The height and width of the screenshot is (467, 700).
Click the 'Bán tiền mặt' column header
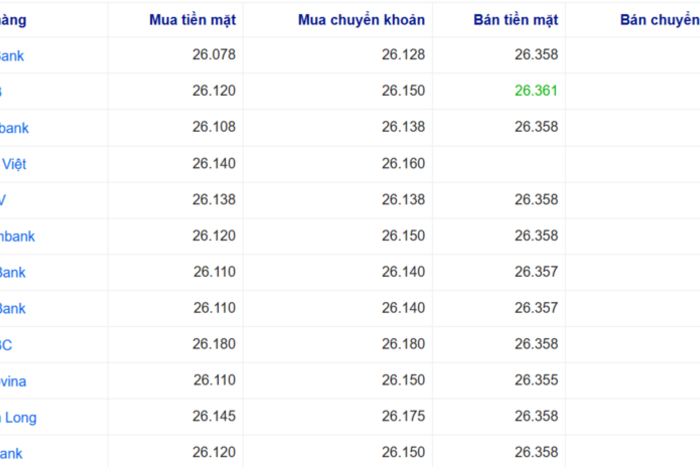[517, 20]
